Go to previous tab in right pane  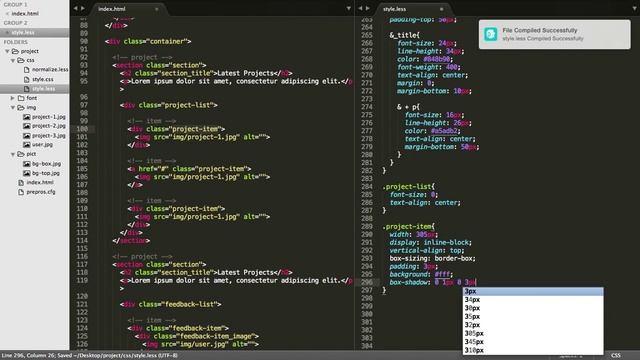pos(360,8)
